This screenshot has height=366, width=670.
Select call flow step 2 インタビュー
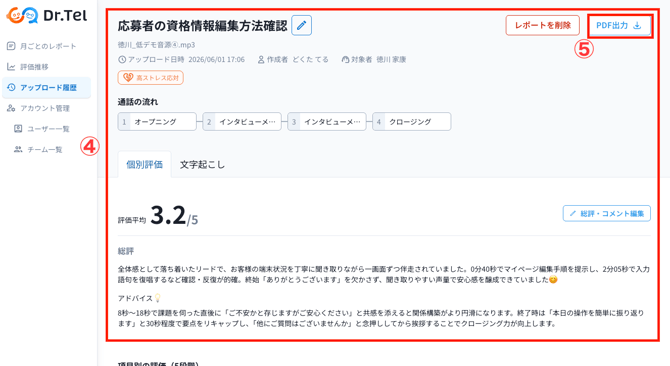point(242,122)
